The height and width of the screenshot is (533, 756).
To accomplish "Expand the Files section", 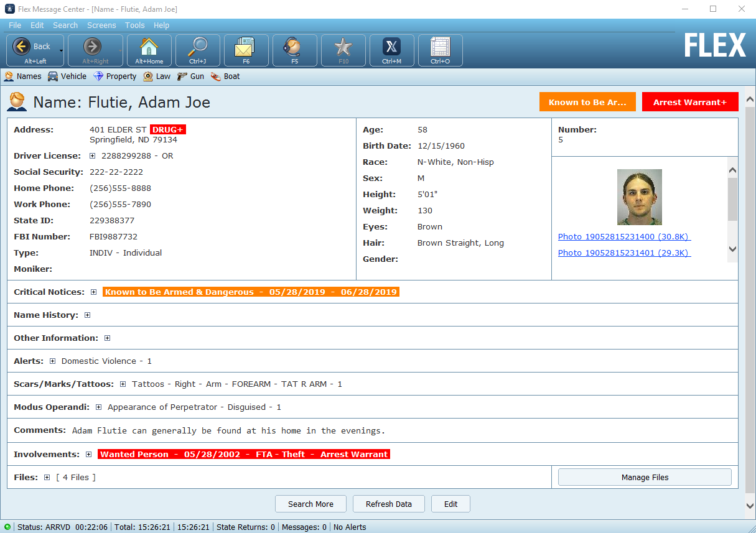I will point(47,478).
